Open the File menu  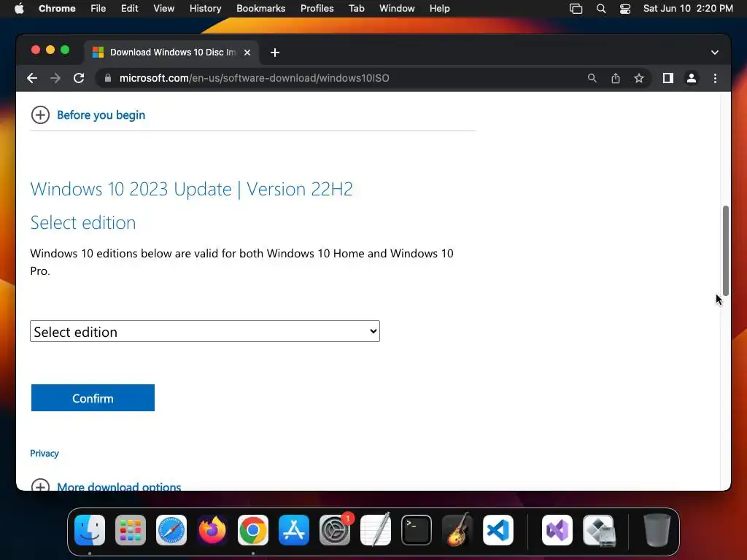[98, 9]
